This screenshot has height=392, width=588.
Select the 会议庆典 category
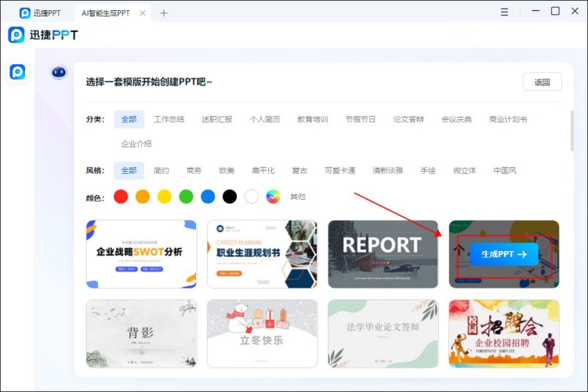point(456,119)
